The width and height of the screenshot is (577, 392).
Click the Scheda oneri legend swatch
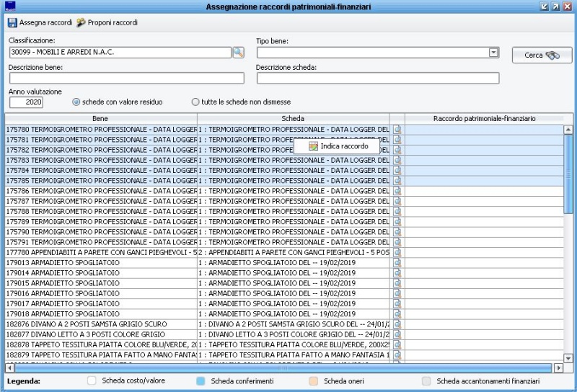(314, 380)
